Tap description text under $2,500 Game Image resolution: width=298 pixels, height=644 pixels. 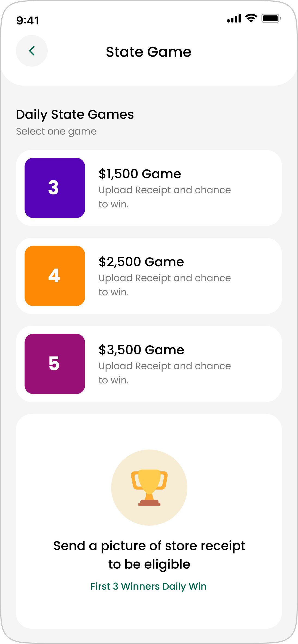[x=165, y=285]
